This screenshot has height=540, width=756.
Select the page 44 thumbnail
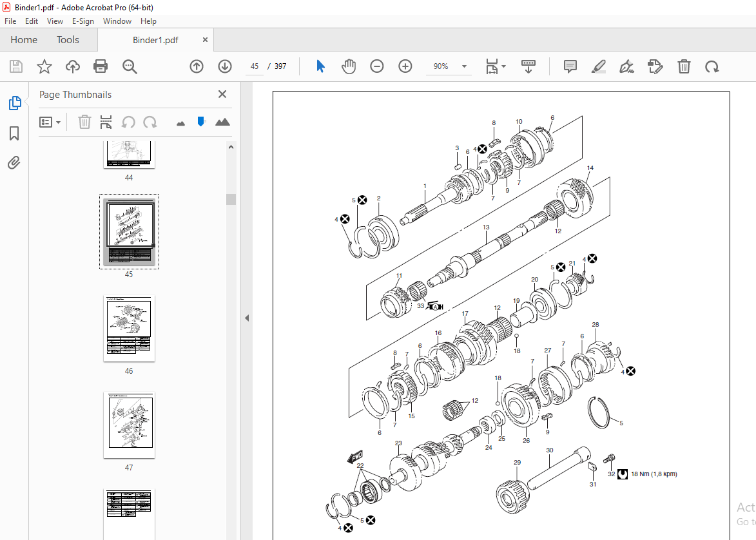pos(129,154)
